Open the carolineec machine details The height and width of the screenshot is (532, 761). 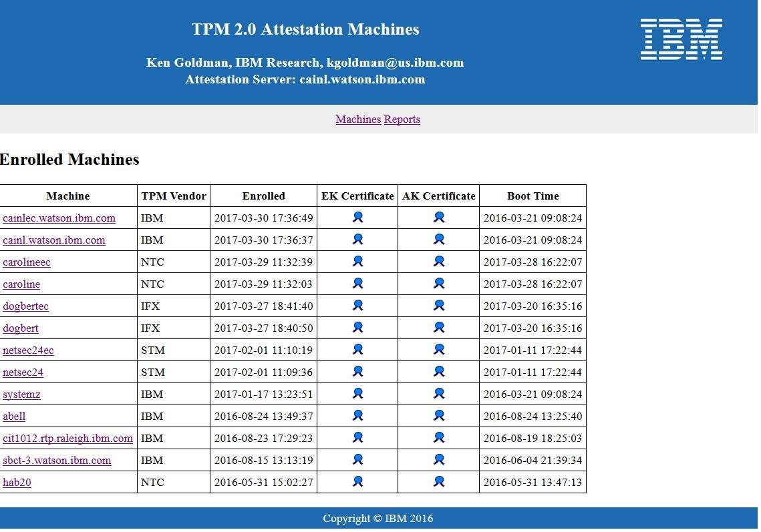tap(26, 262)
